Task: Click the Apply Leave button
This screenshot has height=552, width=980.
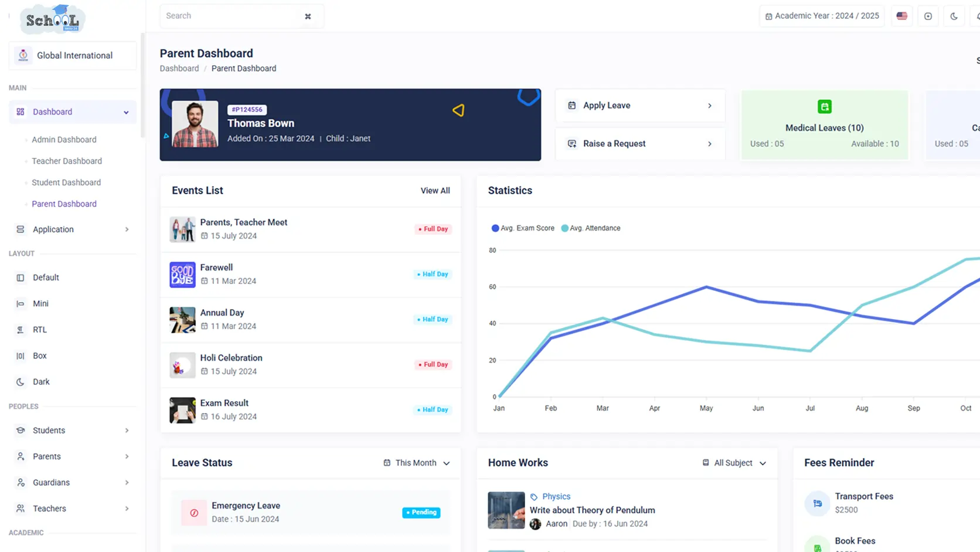Action: click(x=640, y=106)
